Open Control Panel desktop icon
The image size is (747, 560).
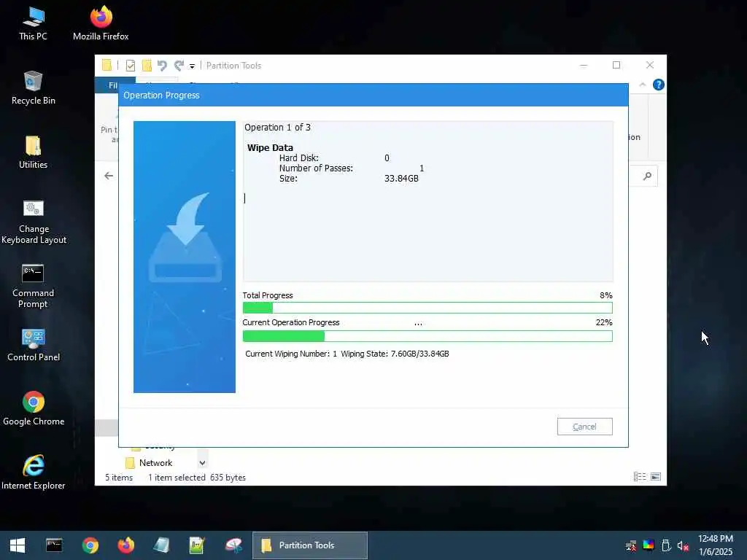click(x=34, y=345)
